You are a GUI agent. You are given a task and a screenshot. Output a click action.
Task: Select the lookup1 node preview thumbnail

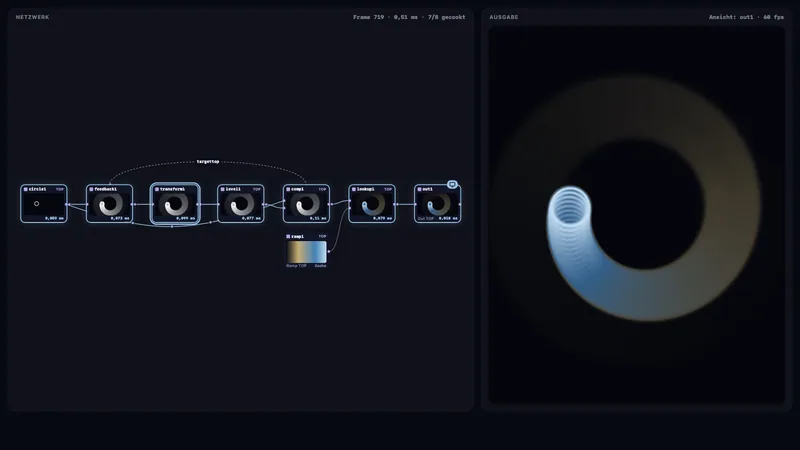click(372, 204)
